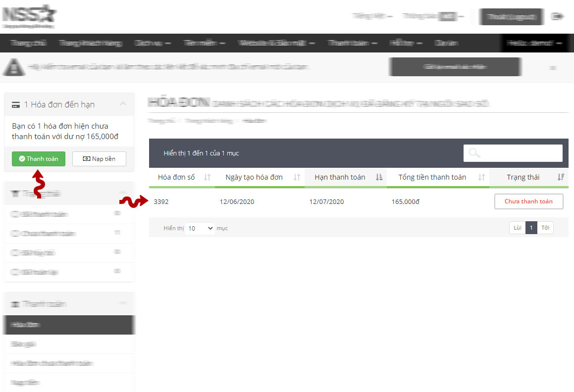This screenshot has height=392, width=574.
Task: Open invoice number 3392 row
Action: pos(161,201)
